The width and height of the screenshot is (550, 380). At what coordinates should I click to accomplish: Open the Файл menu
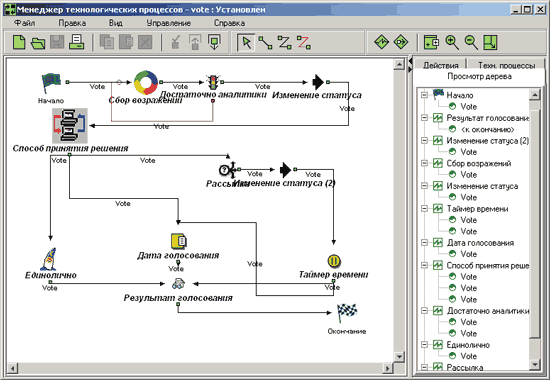pos(25,23)
